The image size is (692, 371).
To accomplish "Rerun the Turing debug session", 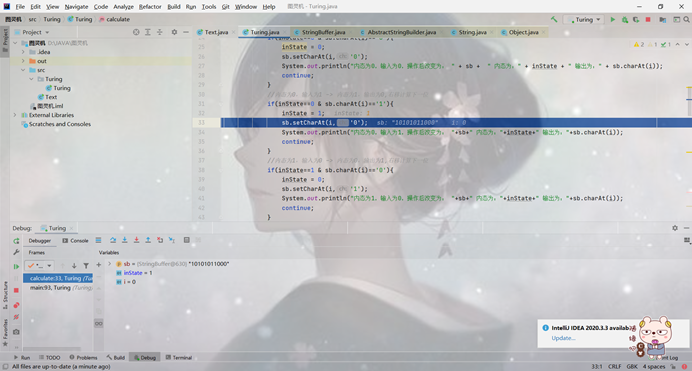I will [x=16, y=241].
